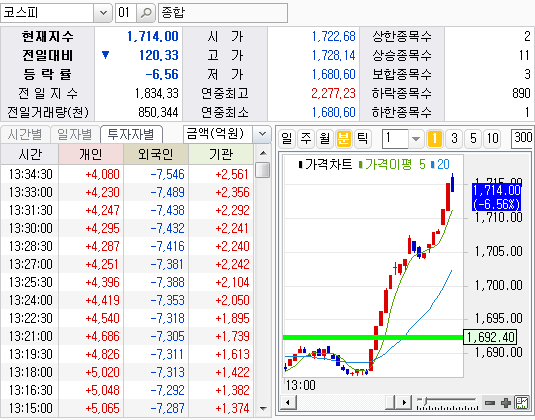Click table scrollbar up arrow
This screenshot has height=420, width=535.
[263, 153]
